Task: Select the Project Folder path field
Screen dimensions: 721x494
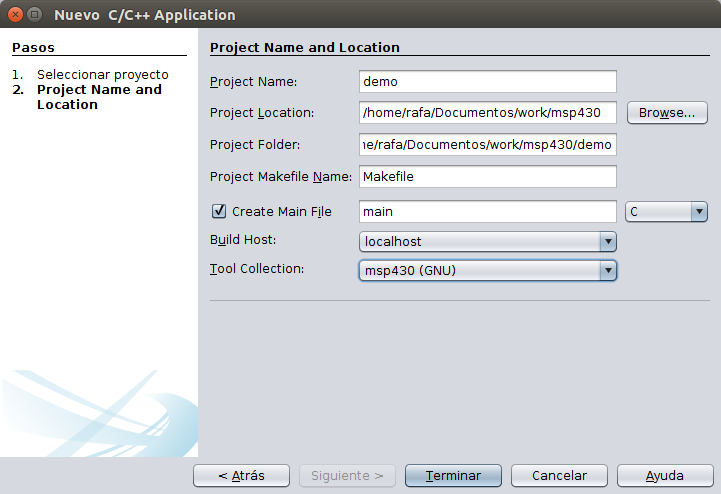Action: click(x=487, y=145)
